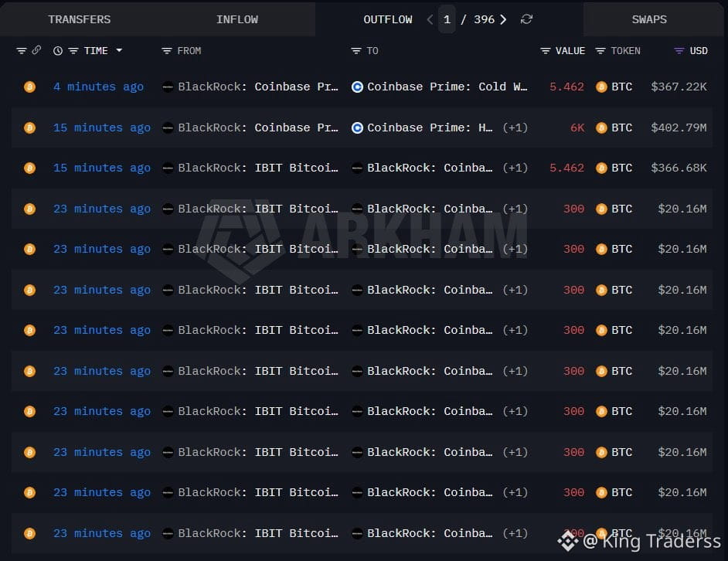Image resolution: width=728 pixels, height=561 pixels.
Task: Click Bitcoin chain icon on 4 minutes ago row
Action: 29,87
